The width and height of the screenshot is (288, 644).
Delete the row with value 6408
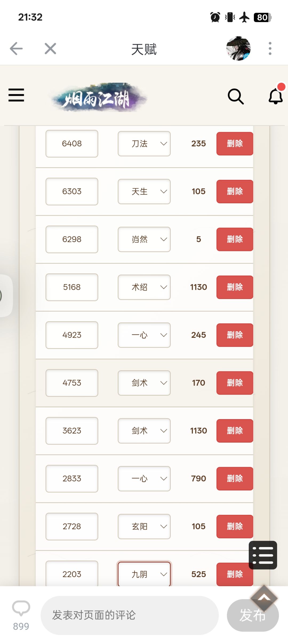[235, 144]
